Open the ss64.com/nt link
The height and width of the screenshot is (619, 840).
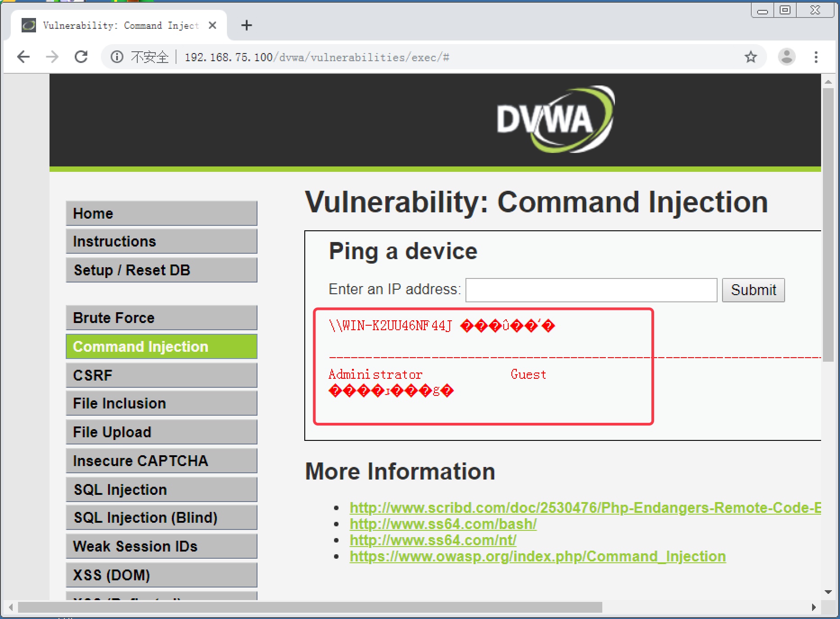pyautogui.click(x=433, y=540)
